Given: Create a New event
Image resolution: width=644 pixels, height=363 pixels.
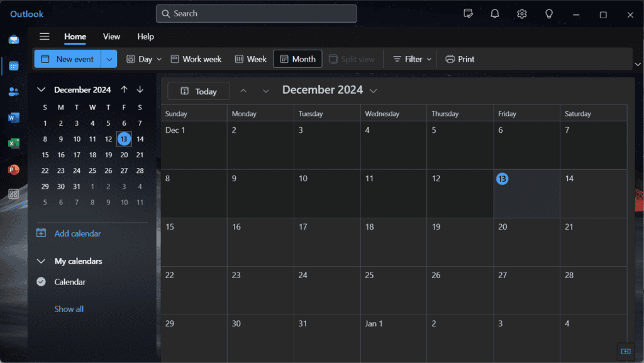Looking at the screenshot, I should (x=68, y=59).
